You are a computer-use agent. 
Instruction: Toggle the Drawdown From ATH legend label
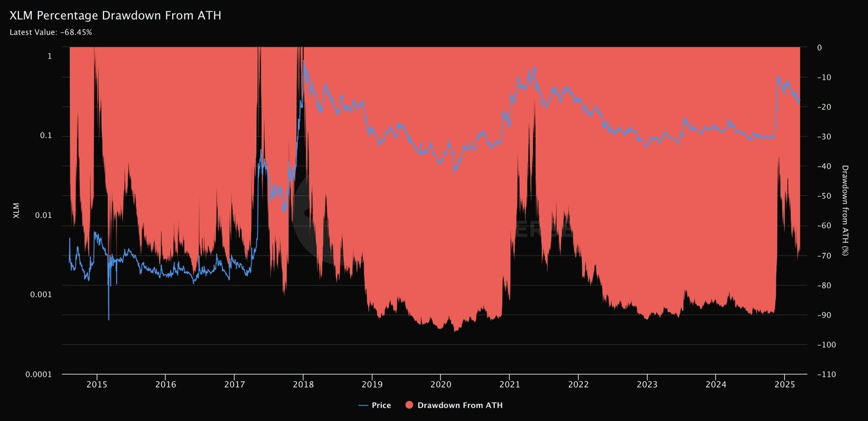459,405
